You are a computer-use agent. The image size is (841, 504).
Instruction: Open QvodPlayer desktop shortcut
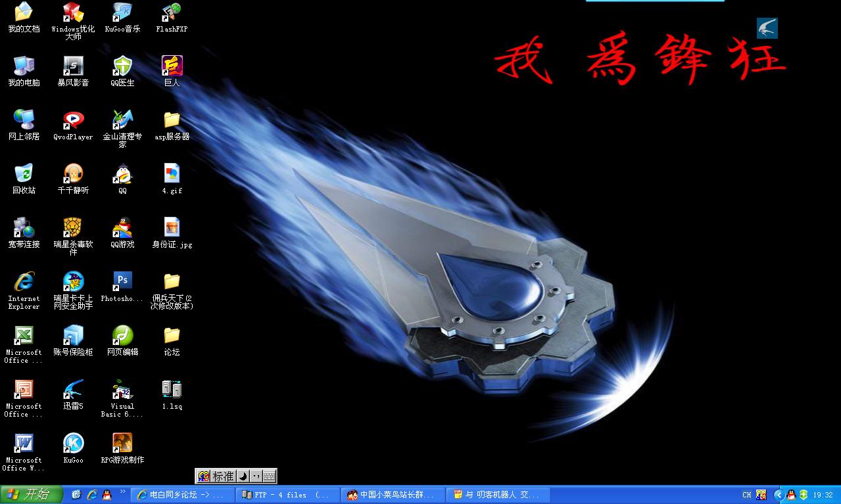point(73,120)
